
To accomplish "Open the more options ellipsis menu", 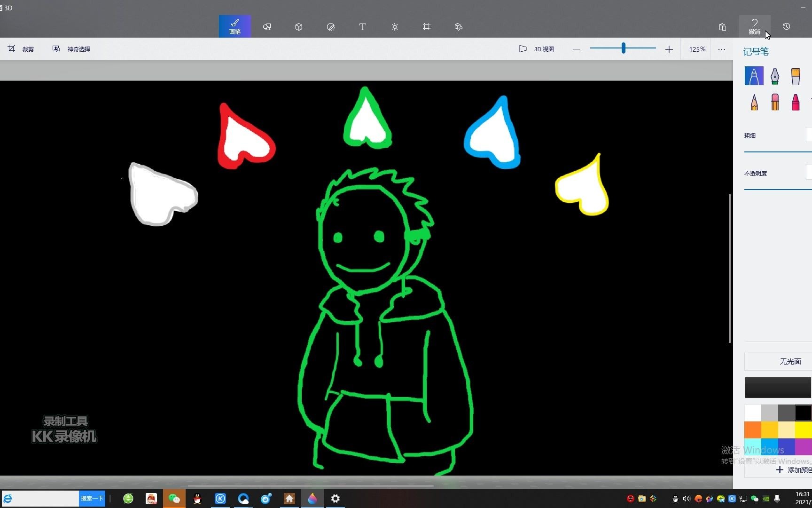I will pyautogui.click(x=722, y=49).
